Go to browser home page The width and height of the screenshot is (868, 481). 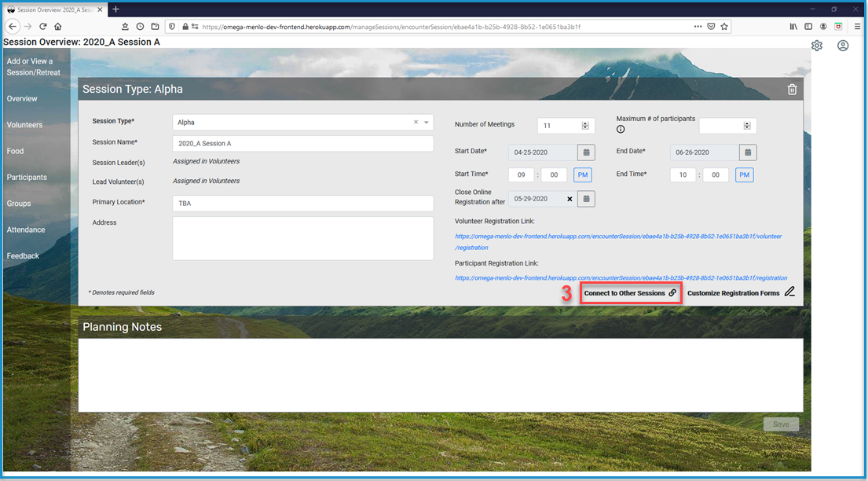tap(57, 26)
